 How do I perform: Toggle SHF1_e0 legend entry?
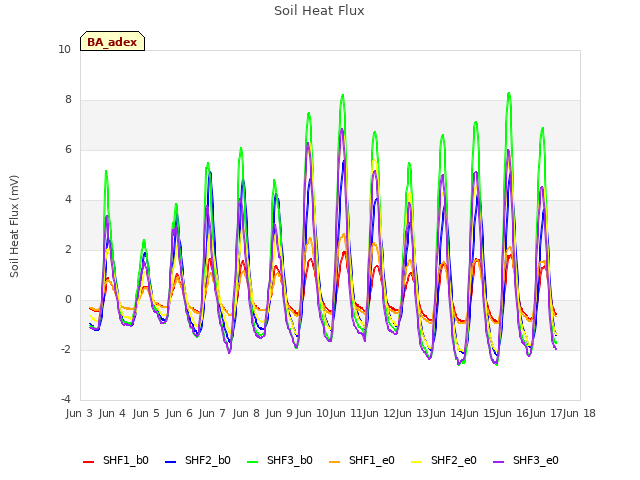(362, 460)
